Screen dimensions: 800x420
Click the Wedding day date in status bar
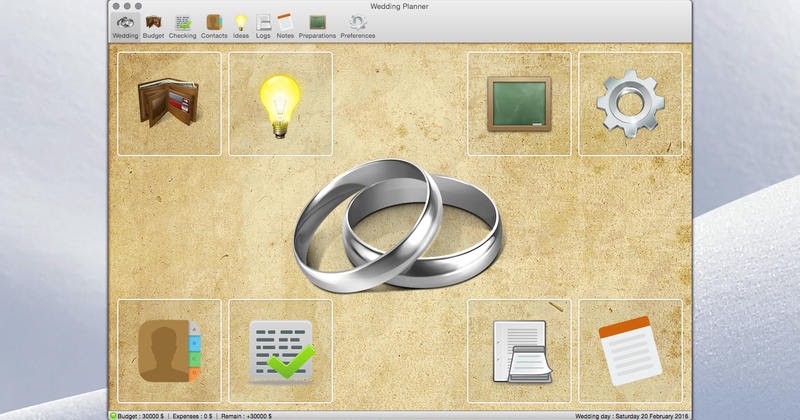(632, 416)
